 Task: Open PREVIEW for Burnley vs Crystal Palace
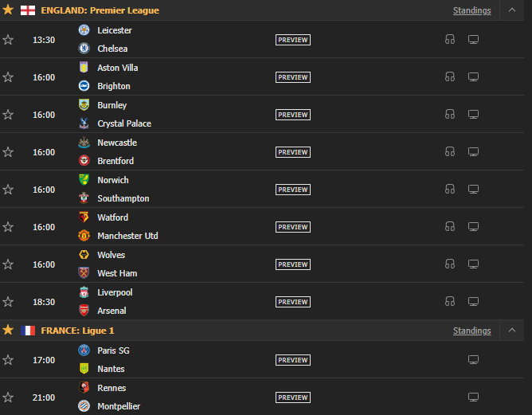(x=293, y=115)
